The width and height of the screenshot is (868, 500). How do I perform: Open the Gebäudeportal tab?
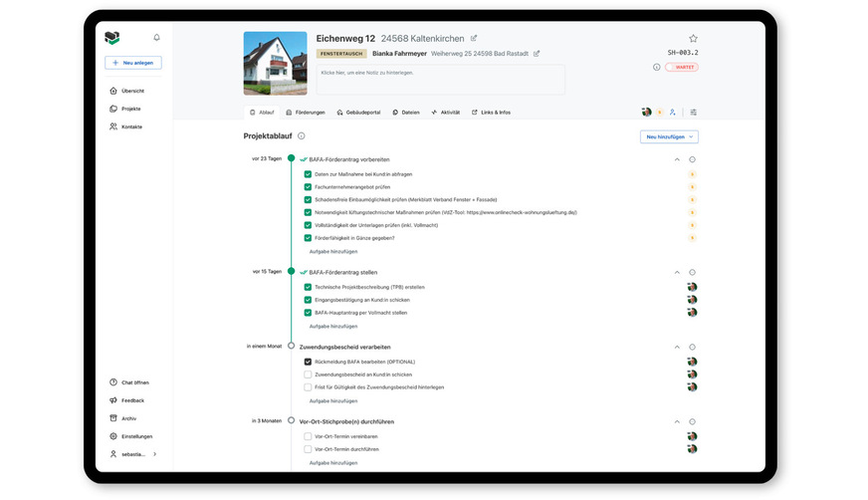click(x=358, y=113)
